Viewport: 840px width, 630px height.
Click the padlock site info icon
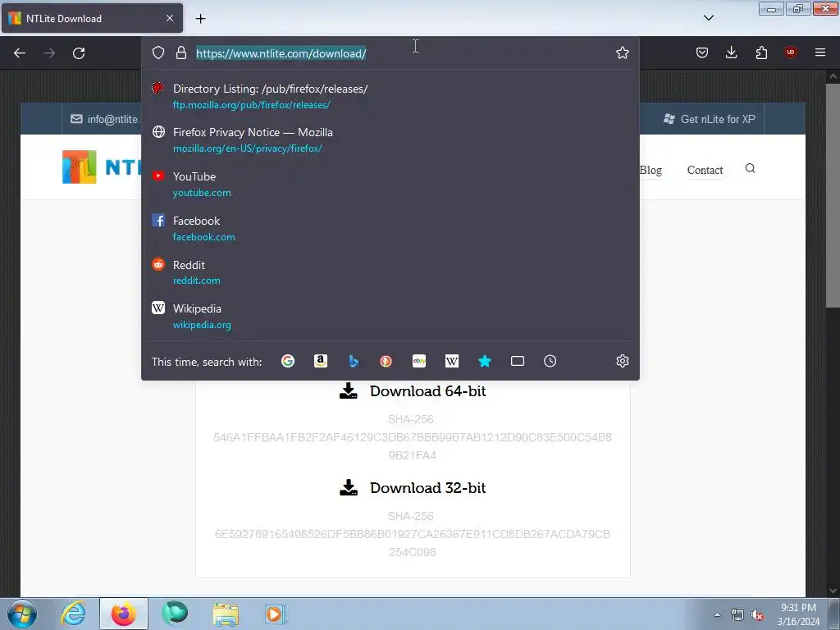[x=181, y=52]
